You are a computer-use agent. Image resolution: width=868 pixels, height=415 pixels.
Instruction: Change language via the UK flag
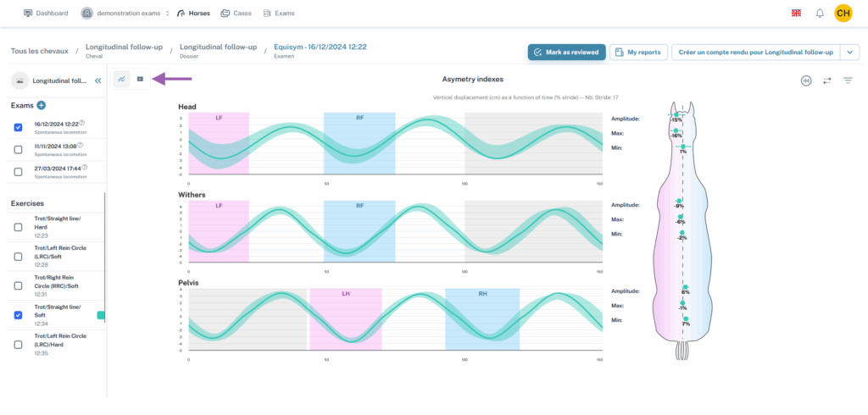coord(796,14)
